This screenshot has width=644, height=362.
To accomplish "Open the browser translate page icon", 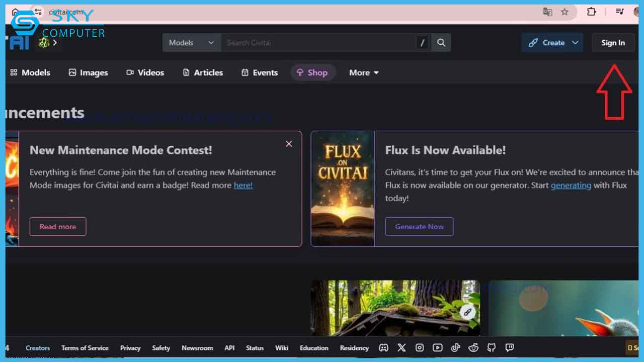I will (547, 12).
